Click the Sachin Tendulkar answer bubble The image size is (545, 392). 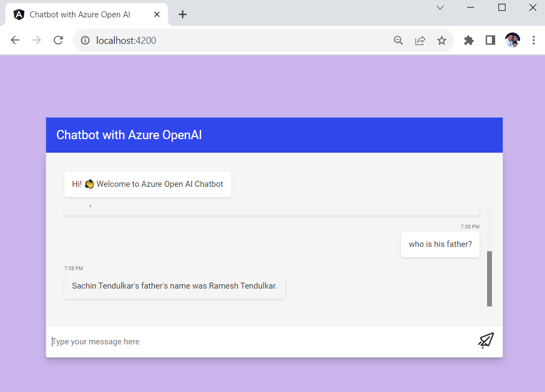[174, 286]
